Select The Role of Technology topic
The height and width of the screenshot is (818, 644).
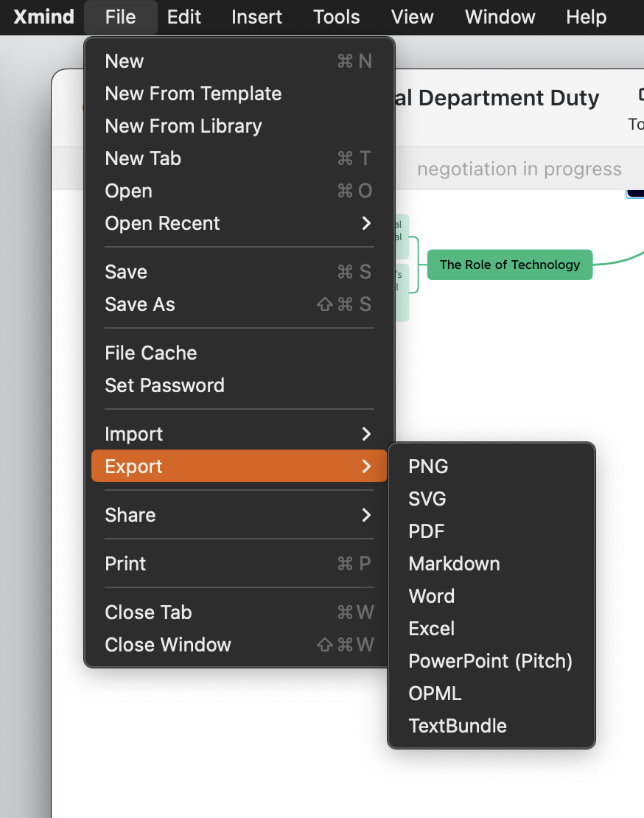[509, 265]
